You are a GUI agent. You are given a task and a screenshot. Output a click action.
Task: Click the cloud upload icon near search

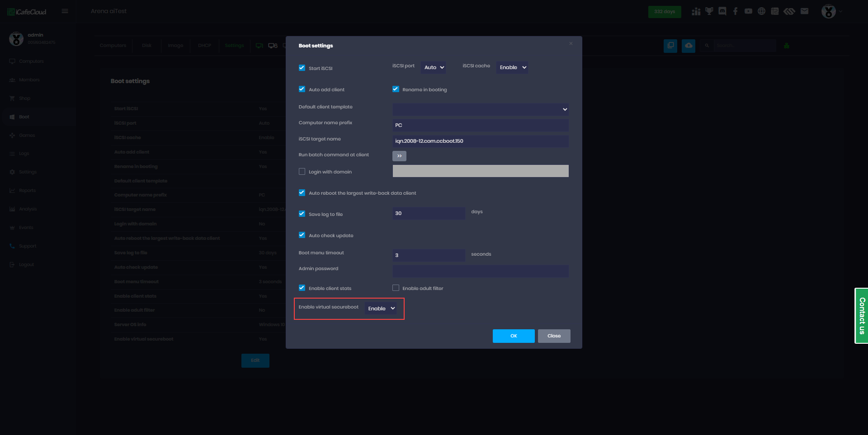[x=688, y=46]
